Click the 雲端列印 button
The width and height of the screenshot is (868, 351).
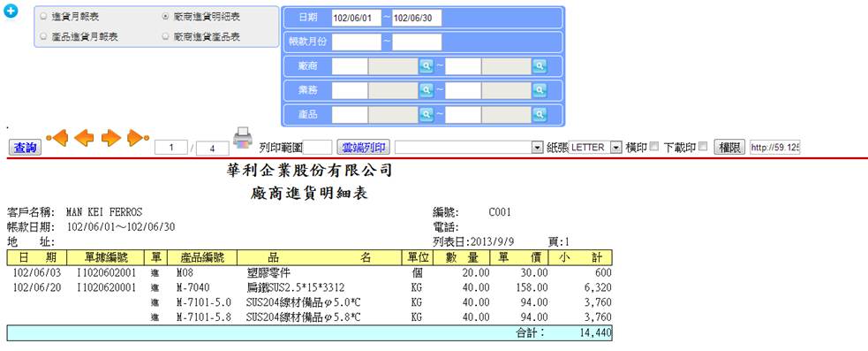364,147
